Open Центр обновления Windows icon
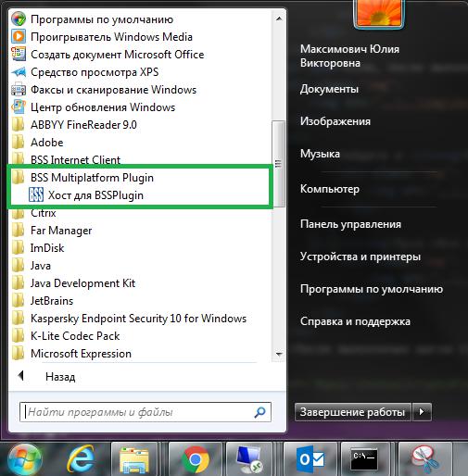 [x=19, y=107]
